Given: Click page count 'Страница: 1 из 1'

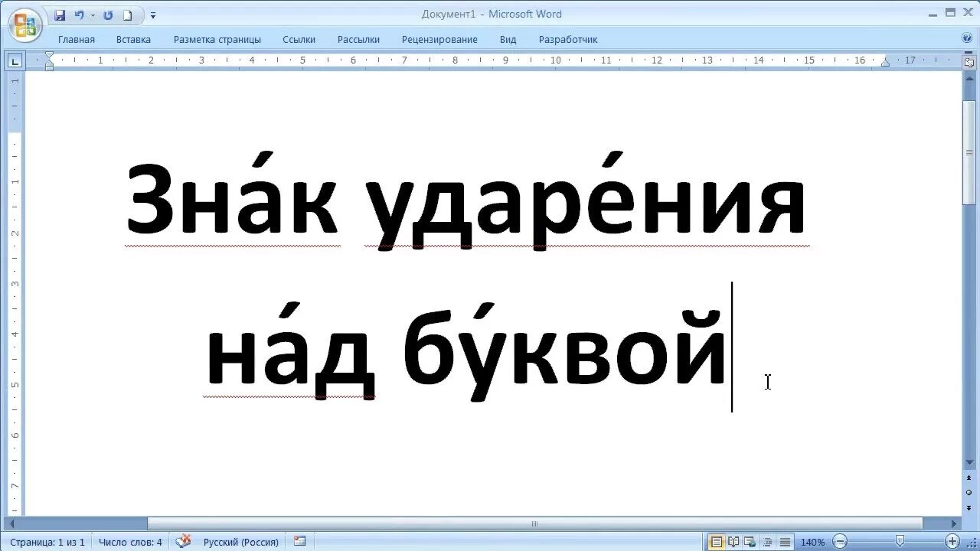Looking at the screenshot, I should 47,542.
